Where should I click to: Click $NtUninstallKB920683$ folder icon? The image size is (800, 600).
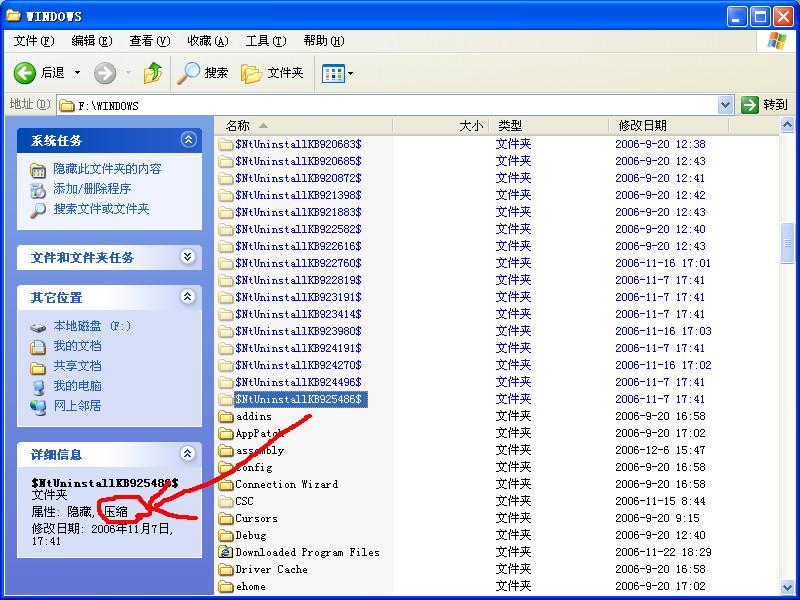tap(226, 144)
